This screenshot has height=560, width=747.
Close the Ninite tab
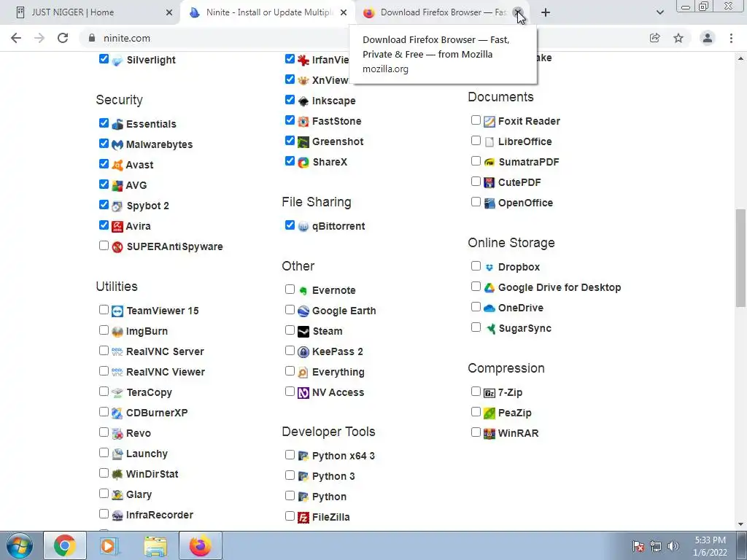(x=344, y=12)
